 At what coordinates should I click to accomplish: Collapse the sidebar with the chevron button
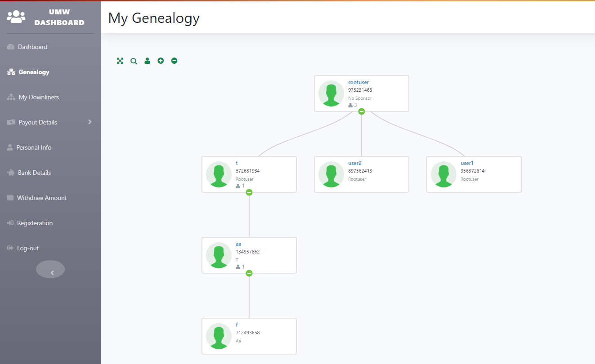click(x=50, y=270)
